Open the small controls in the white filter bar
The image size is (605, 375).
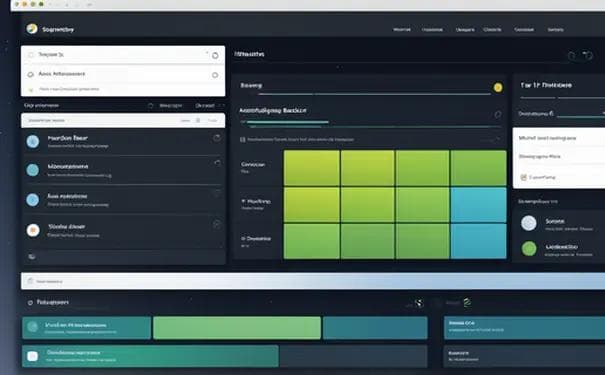coord(198,120)
